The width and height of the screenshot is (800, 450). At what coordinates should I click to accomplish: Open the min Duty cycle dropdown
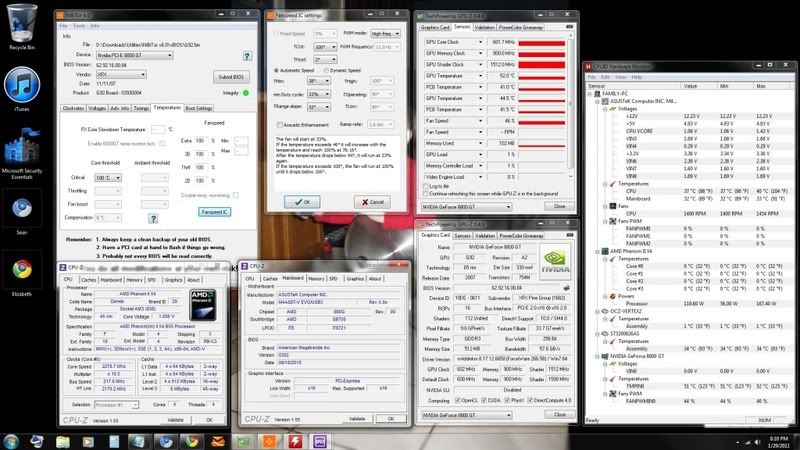(x=318, y=94)
